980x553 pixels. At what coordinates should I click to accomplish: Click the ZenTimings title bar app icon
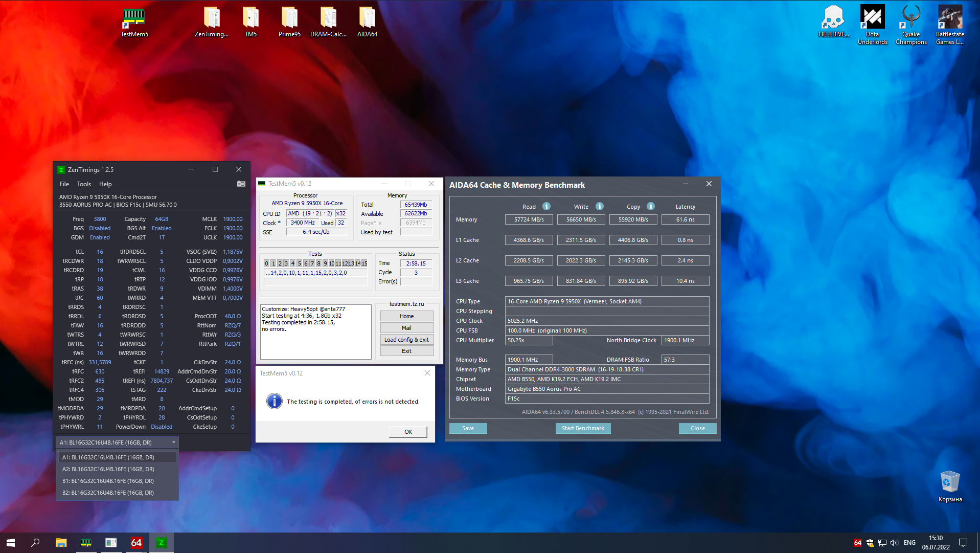pos(61,170)
